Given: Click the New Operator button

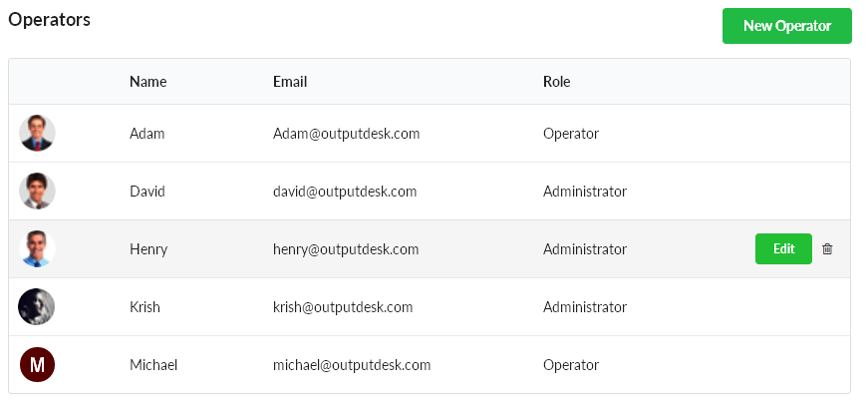Looking at the screenshot, I should tap(786, 26).
